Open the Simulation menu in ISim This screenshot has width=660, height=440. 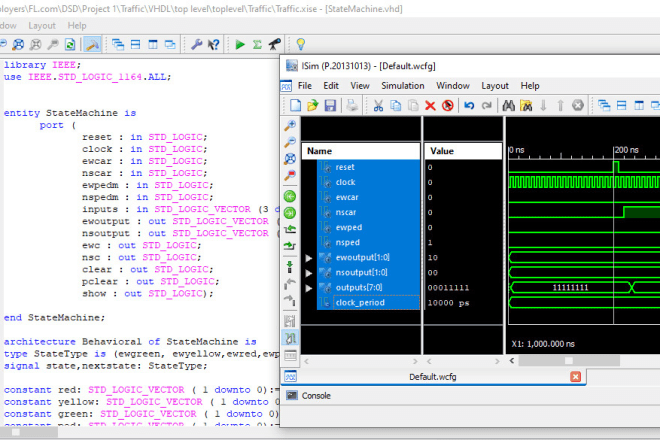pos(403,86)
